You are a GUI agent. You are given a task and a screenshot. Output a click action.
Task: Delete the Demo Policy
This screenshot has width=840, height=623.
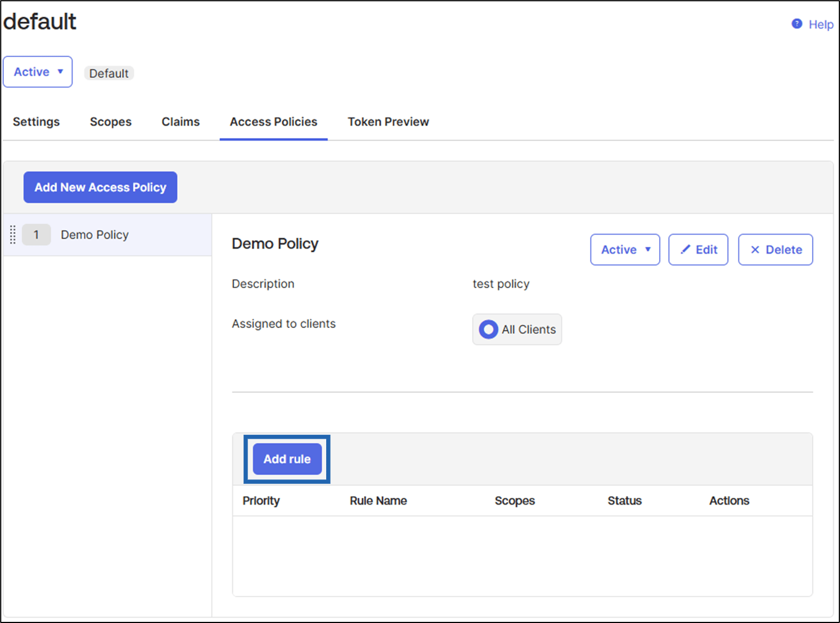tap(775, 250)
